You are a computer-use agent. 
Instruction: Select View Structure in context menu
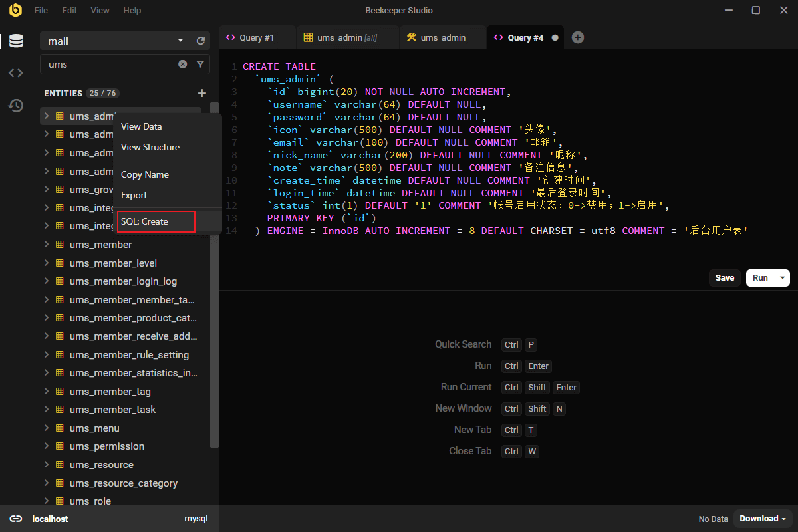point(150,147)
